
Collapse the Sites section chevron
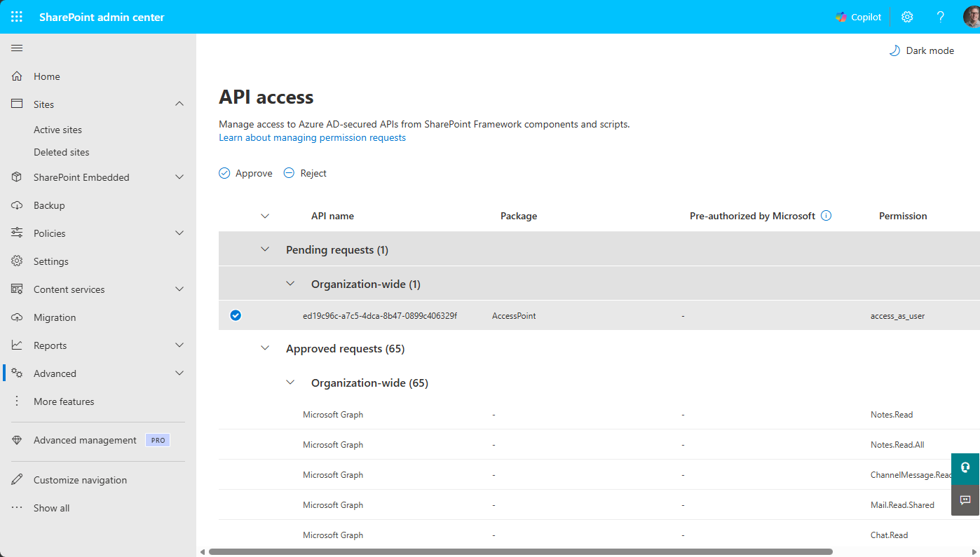179,104
